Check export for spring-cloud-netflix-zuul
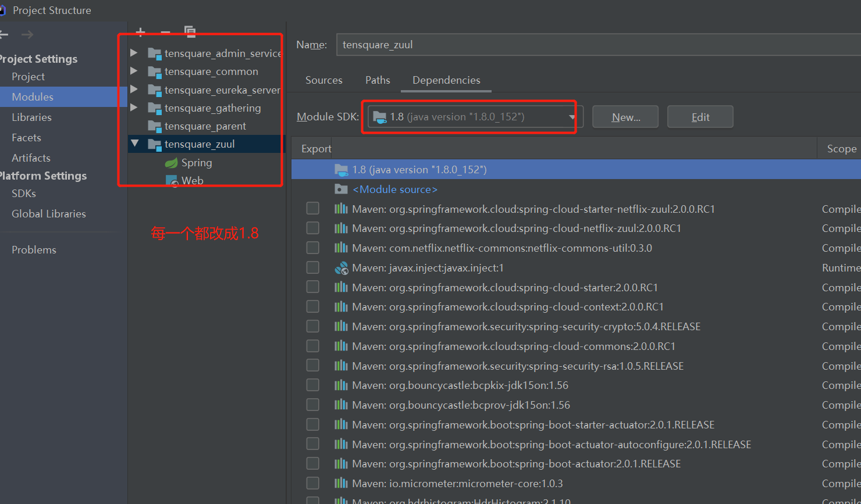 [x=313, y=228]
